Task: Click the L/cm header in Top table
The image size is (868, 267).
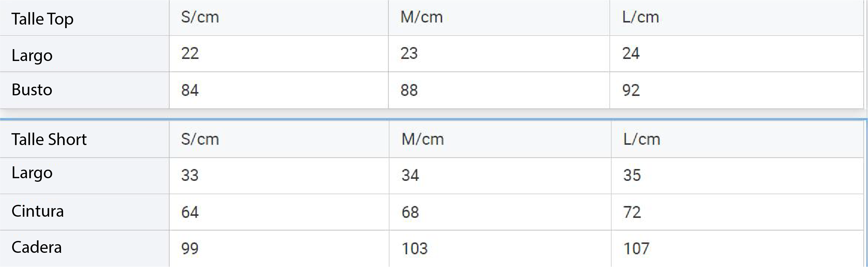Action: pyautogui.click(x=641, y=17)
